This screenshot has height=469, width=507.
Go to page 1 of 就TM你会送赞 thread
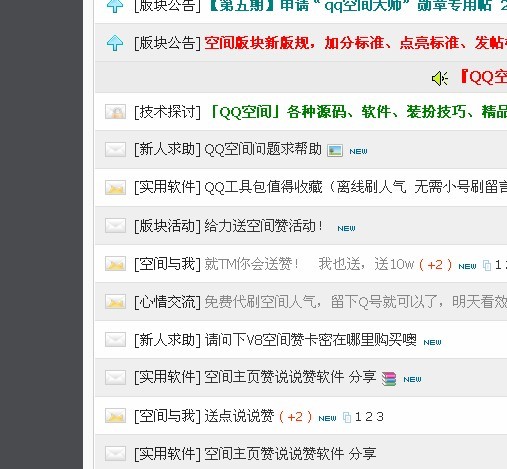pos(498,265)
